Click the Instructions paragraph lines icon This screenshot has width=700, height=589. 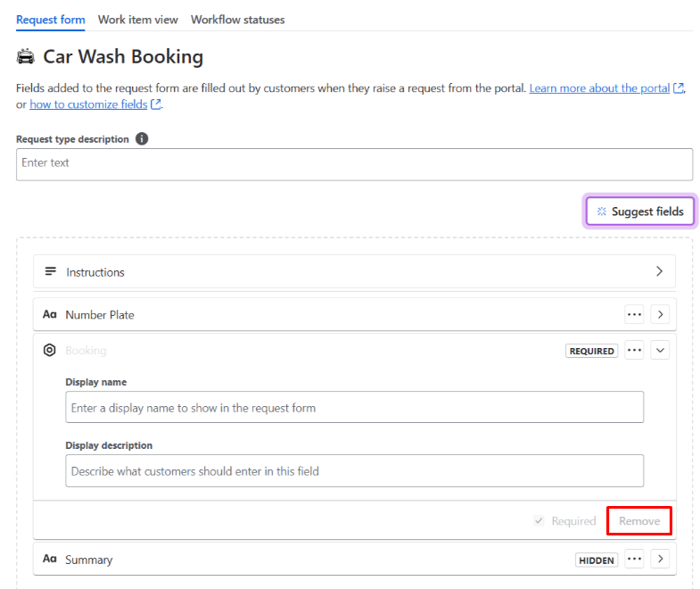[x=51, y=271]
